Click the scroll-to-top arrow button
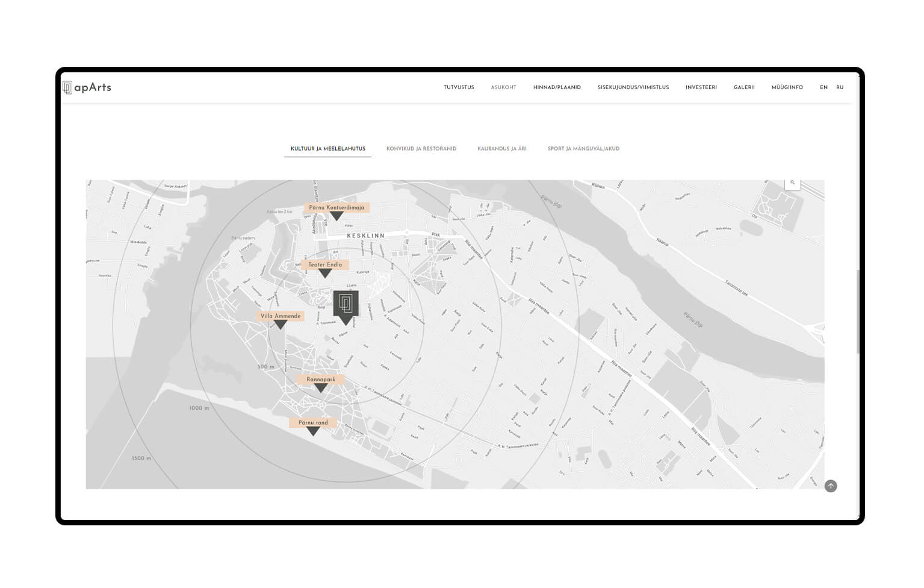 click(831, 486)
